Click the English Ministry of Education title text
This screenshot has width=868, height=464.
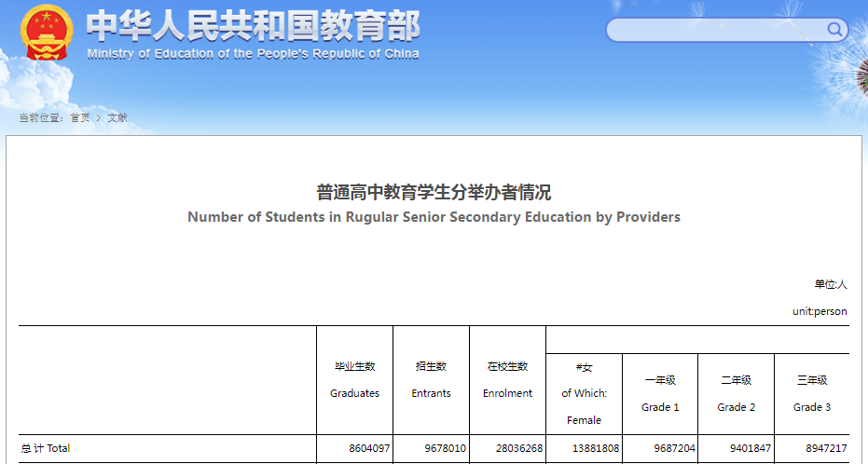253,54
